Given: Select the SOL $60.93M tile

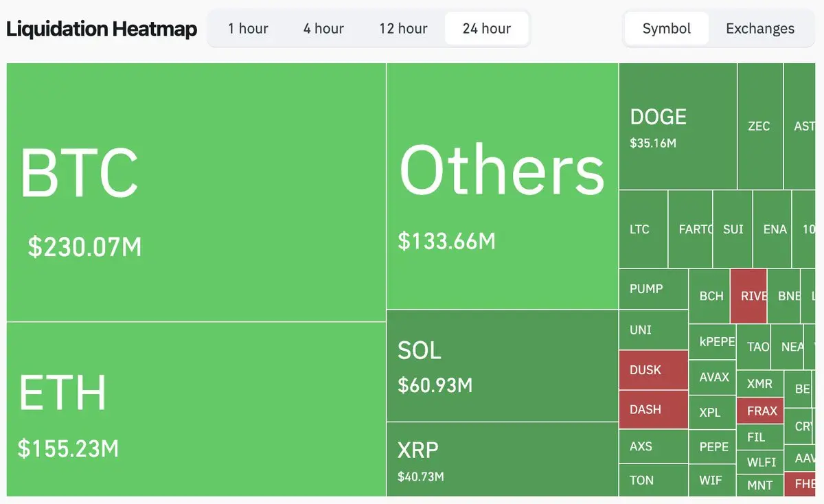Looking at the screenshot, I should point(503,365).
